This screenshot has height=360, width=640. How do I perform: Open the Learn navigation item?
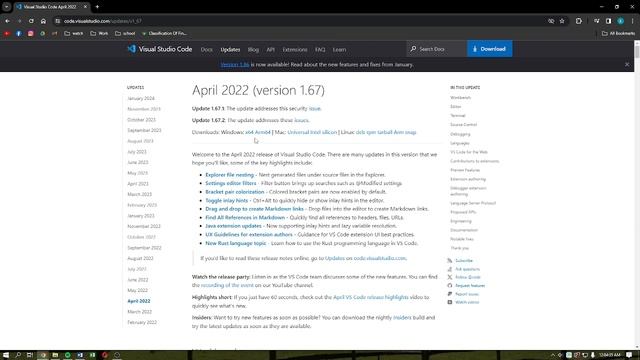339,49
